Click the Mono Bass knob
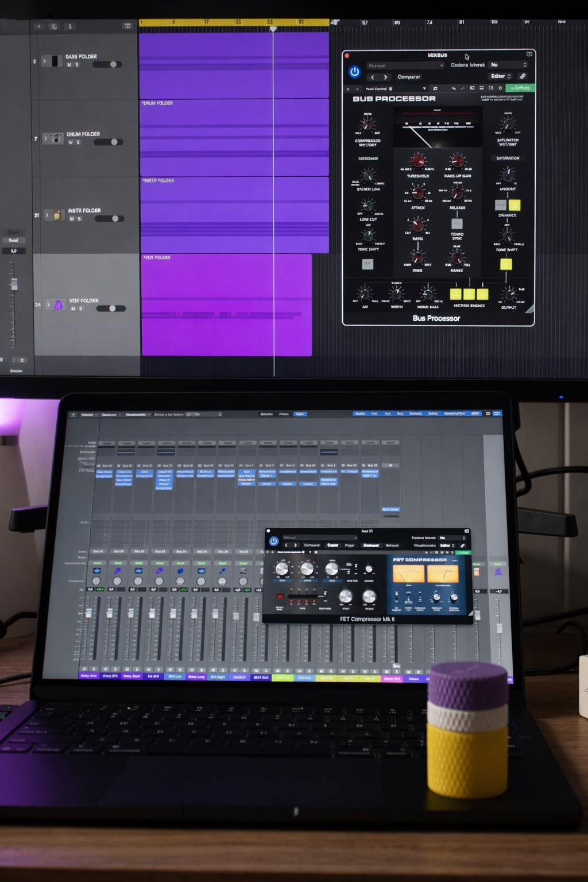 pos(427,293)
